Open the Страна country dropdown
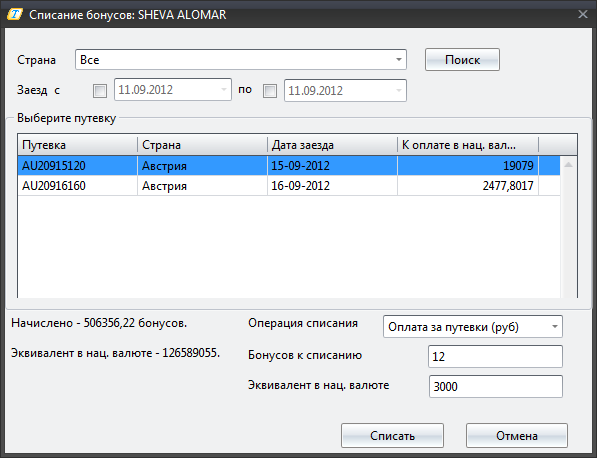This screenshot has height=458, width=597. 241,60
